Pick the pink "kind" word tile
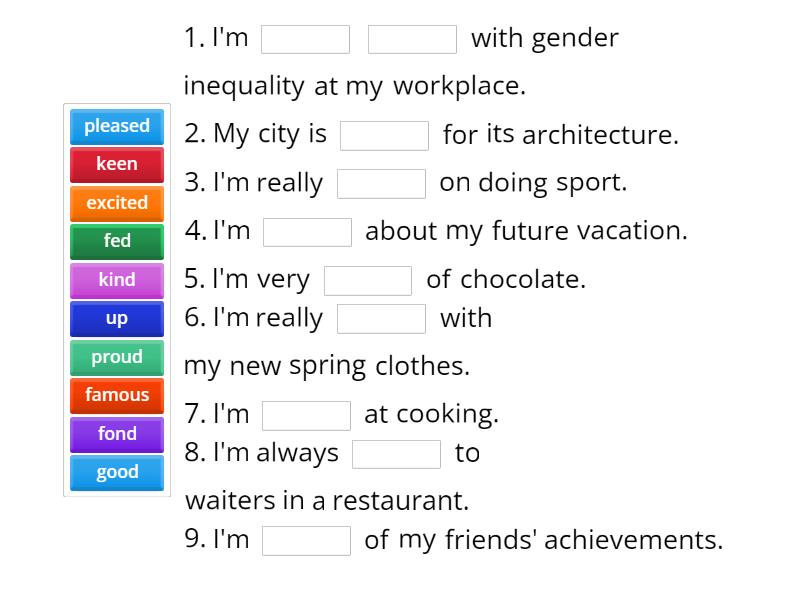 click(116, 280)
